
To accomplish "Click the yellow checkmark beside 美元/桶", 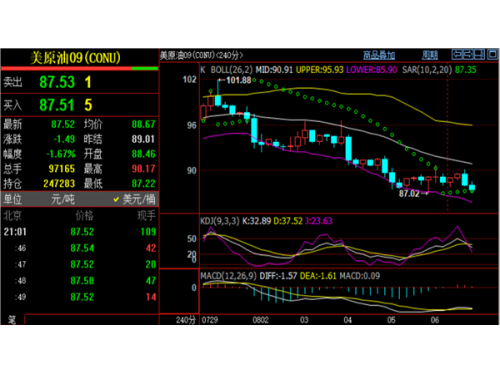I will pyautogui.click(x=116, y=199).
